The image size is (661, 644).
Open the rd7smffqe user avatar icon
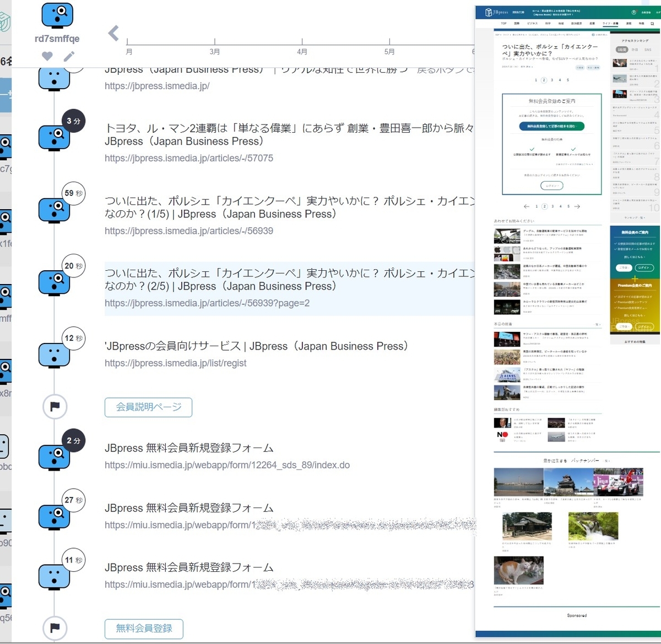click(57, 15)
